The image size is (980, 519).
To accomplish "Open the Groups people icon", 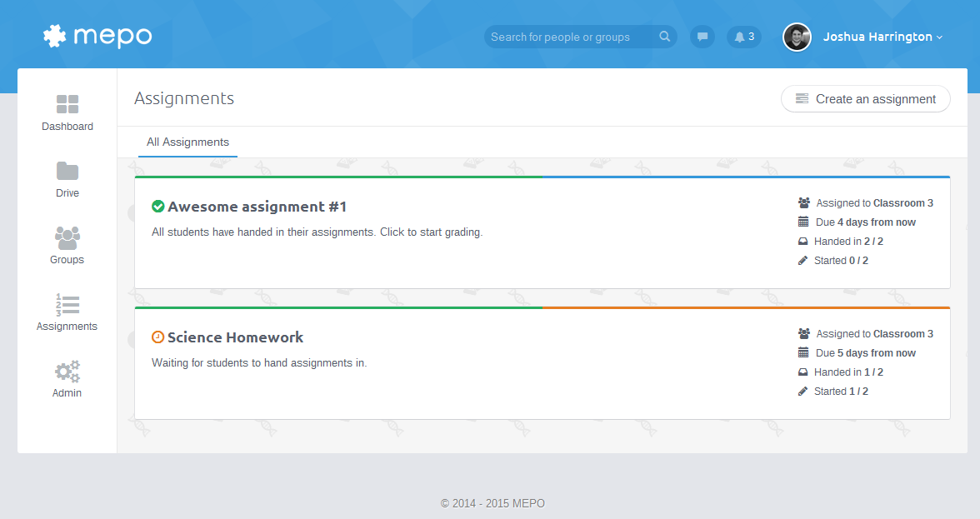I will point(67,238).
